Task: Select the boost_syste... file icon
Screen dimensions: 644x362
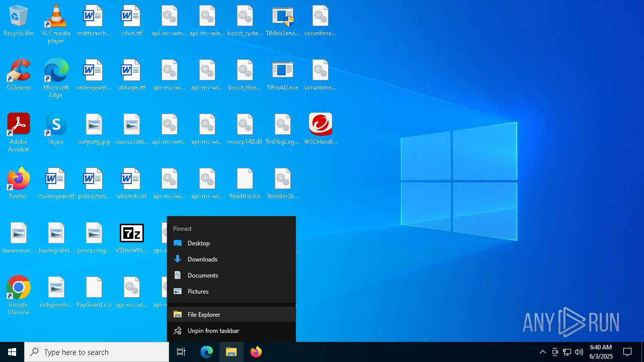Action: click(245, 21)
